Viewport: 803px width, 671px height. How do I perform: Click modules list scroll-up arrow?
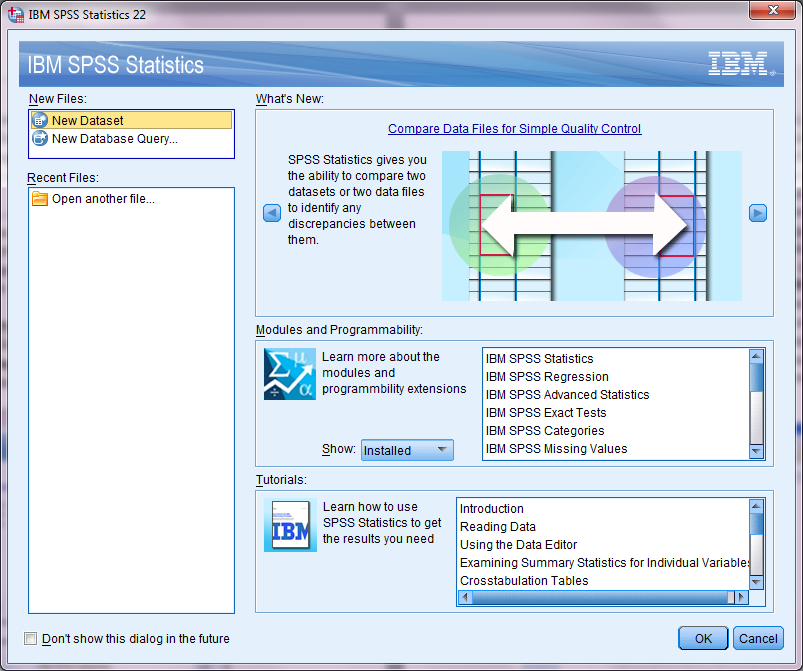click(756, 356)
